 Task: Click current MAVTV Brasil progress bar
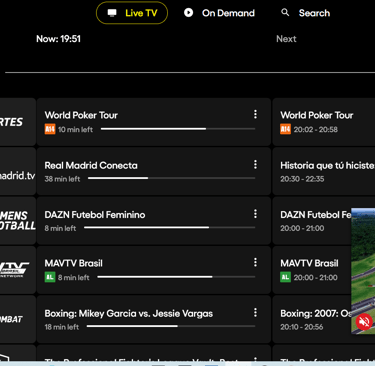(x=176, y=277)
